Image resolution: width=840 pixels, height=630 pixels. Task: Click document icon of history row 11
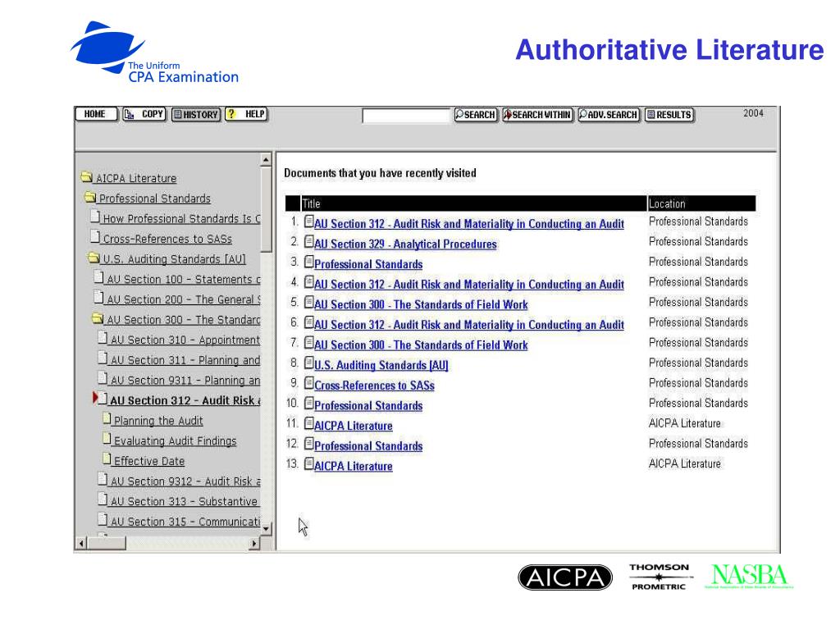pos(308,423)
